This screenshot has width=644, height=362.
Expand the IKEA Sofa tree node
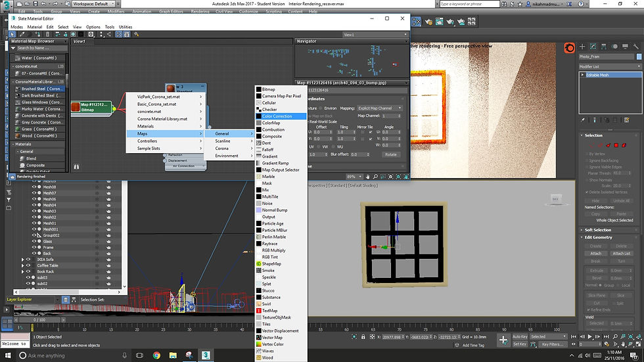(x=22, y=260)
